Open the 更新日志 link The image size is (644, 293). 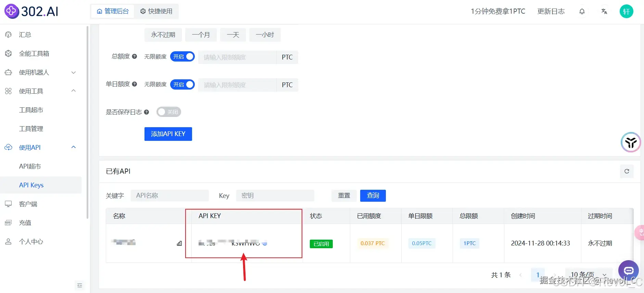pyautogui.click(x=551, y=11)
